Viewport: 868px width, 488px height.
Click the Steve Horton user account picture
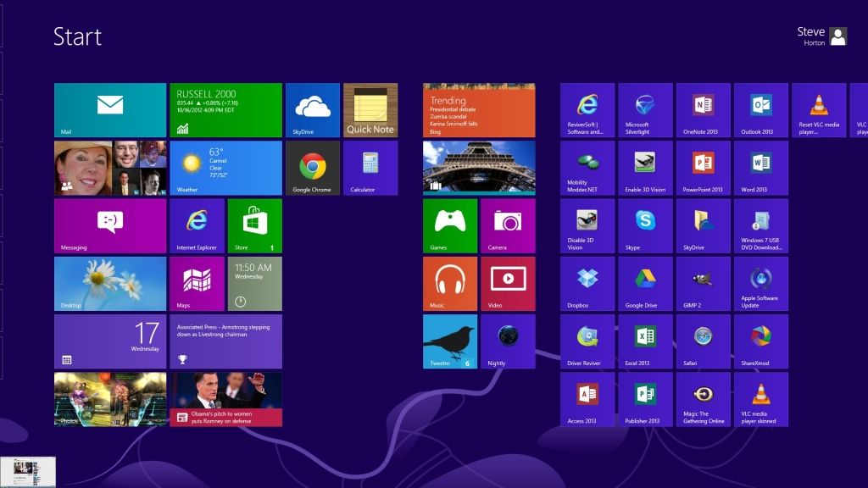pos(837,36)
